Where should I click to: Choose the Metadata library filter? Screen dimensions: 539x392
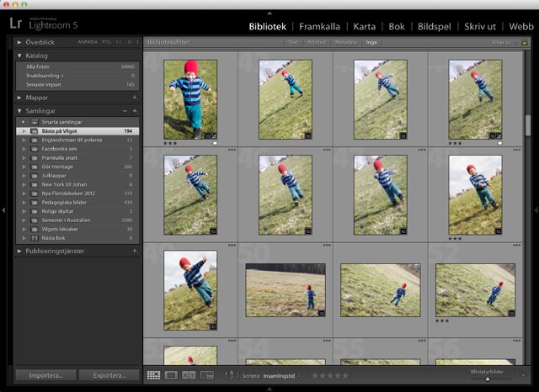tap(346, 42)
